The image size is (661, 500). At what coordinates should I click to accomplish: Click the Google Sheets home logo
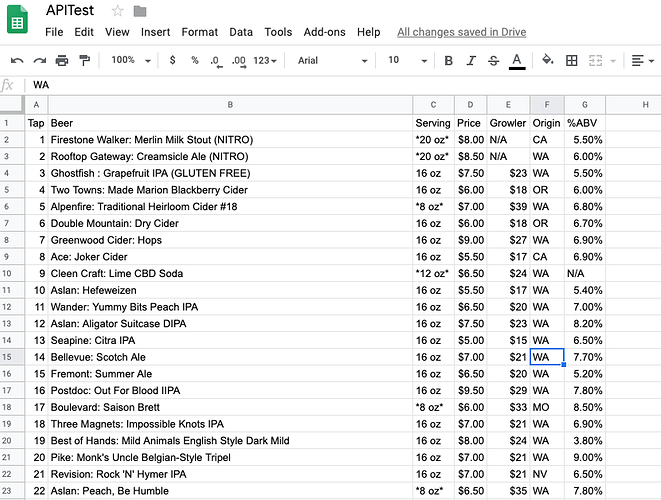tap(17, 19)
